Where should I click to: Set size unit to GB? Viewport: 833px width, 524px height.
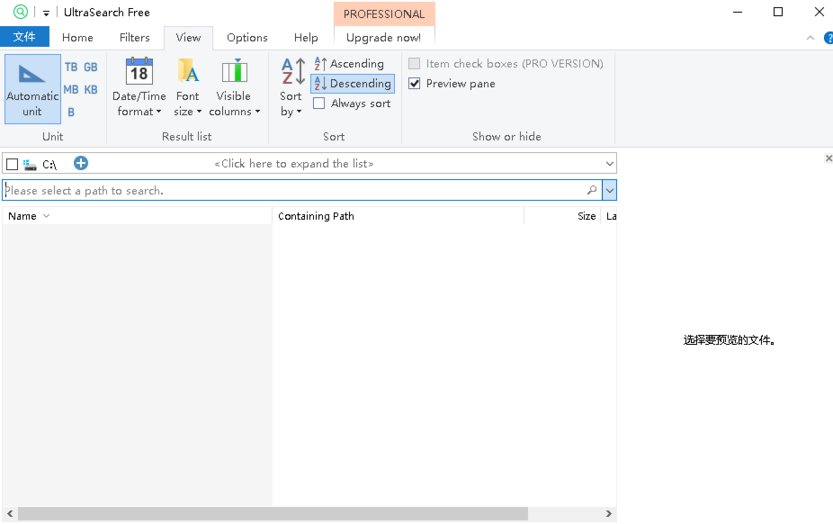point(90,67)
